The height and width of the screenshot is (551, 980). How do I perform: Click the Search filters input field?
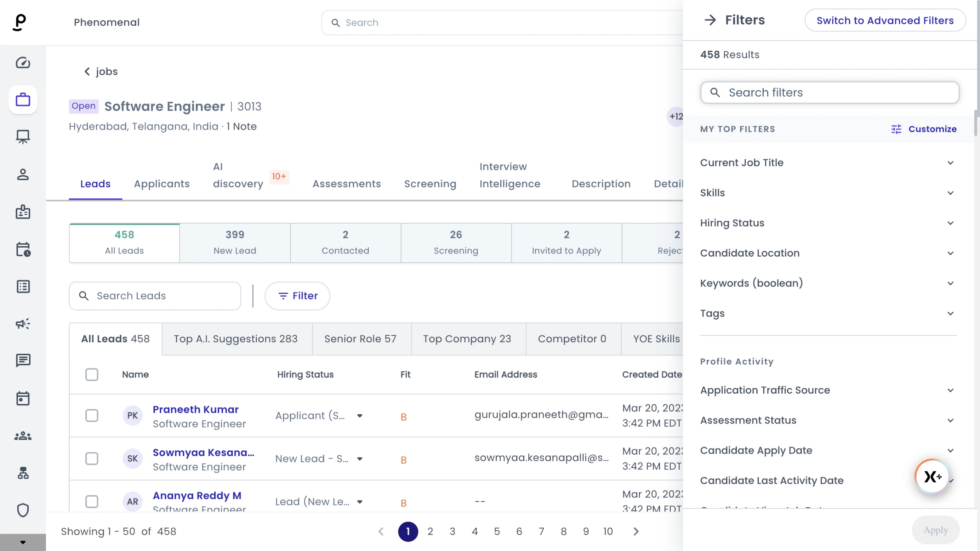tap(830, 93)
